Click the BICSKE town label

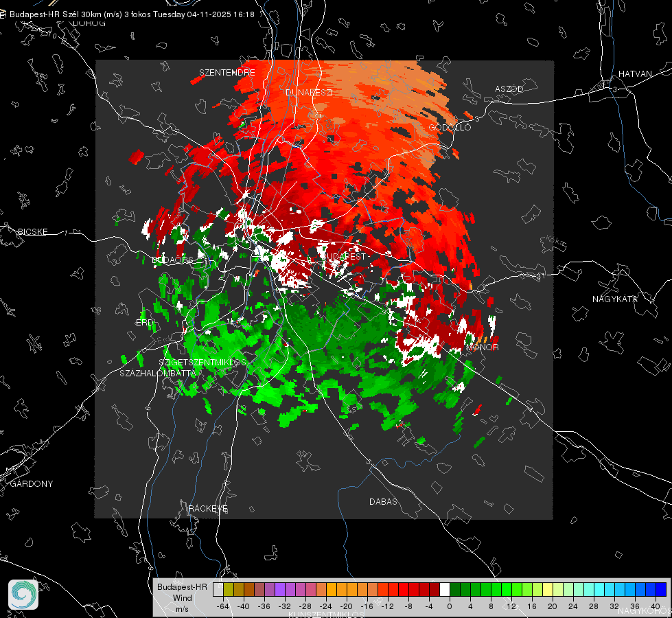point(32,231)
